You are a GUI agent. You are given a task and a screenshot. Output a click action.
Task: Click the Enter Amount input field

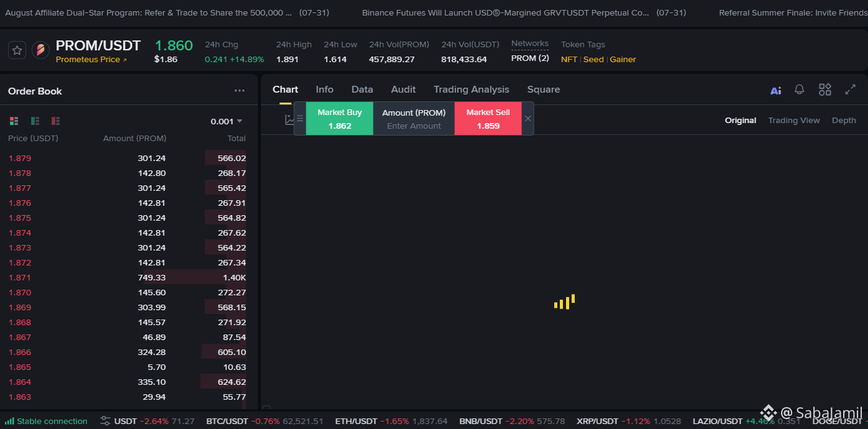point(414,126)
